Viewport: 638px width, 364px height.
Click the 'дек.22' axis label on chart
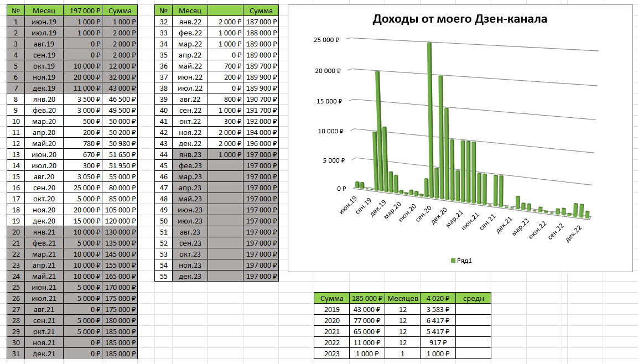[574, 233]
